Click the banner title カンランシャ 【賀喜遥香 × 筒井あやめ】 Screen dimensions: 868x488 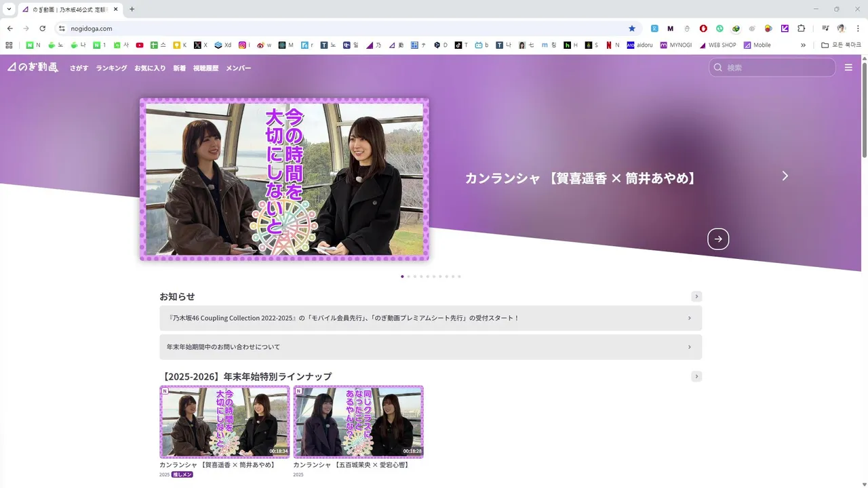(581, 178)
